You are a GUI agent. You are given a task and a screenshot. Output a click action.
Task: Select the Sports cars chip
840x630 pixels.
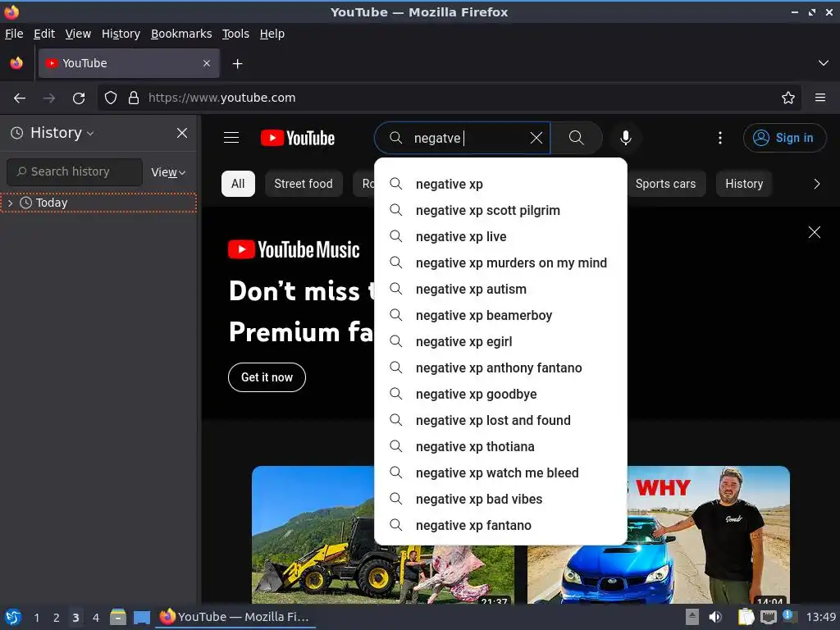point(665,184)
